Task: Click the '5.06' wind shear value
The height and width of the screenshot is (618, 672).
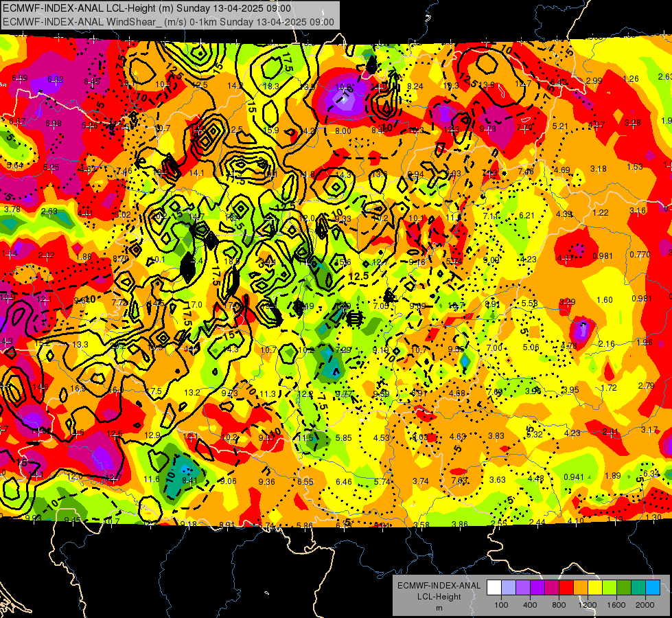Action: pyautogui.click(x=531, y=347)
